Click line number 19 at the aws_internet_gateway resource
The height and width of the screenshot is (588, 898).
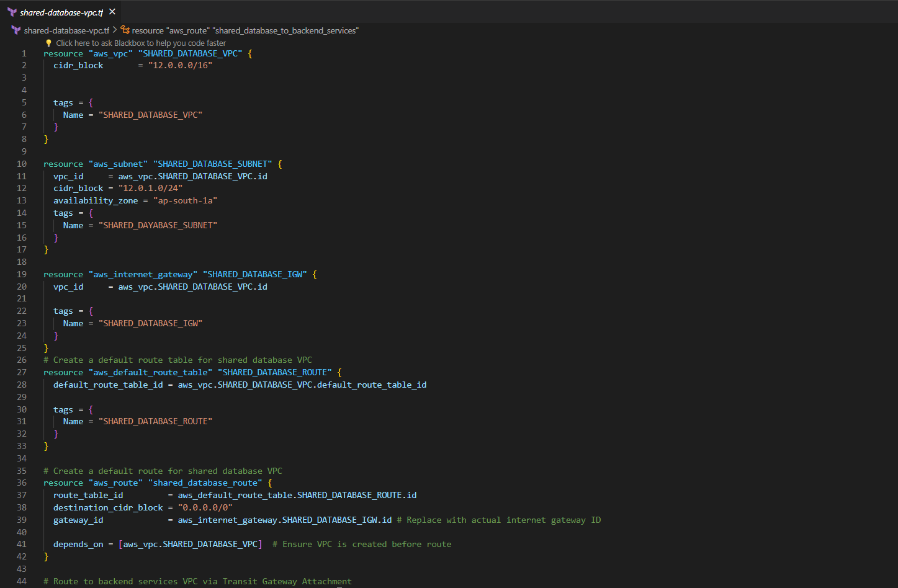coord(22,274)
